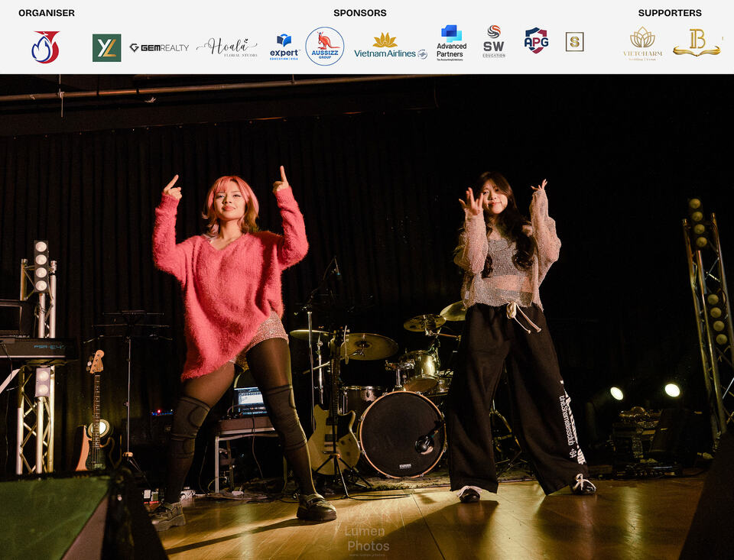The width and height of the screenshot is (734, 560).
Task: Click the dancer in black wide pants
Action: (x=515, y=336)
